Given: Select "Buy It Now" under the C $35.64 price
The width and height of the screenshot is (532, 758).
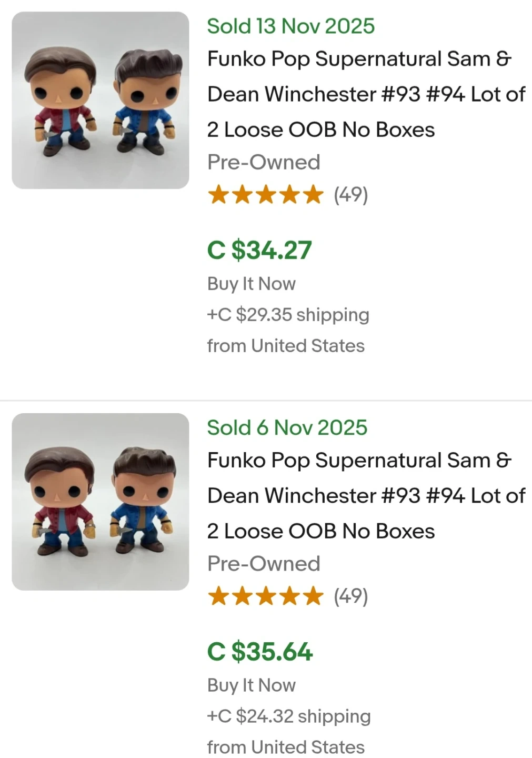Looking at the screenshot, I should click(x=252, y=685).
